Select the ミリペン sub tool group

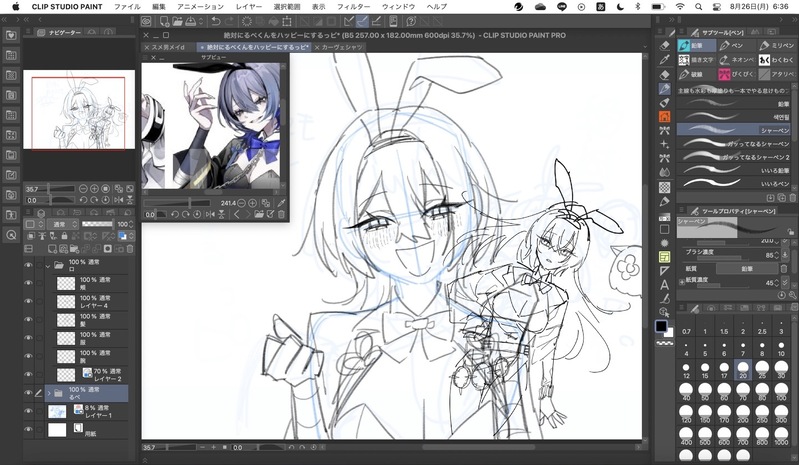777,46
